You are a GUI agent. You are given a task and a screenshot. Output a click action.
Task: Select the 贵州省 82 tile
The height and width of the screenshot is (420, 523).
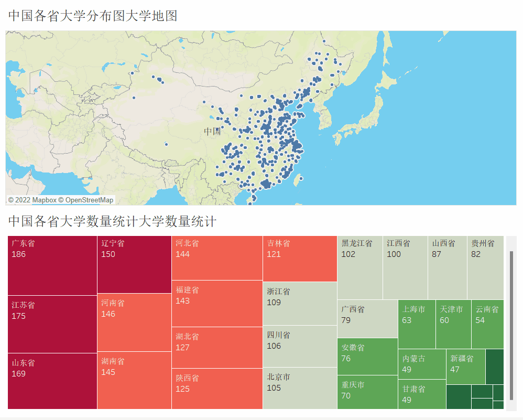click(485, 267)
